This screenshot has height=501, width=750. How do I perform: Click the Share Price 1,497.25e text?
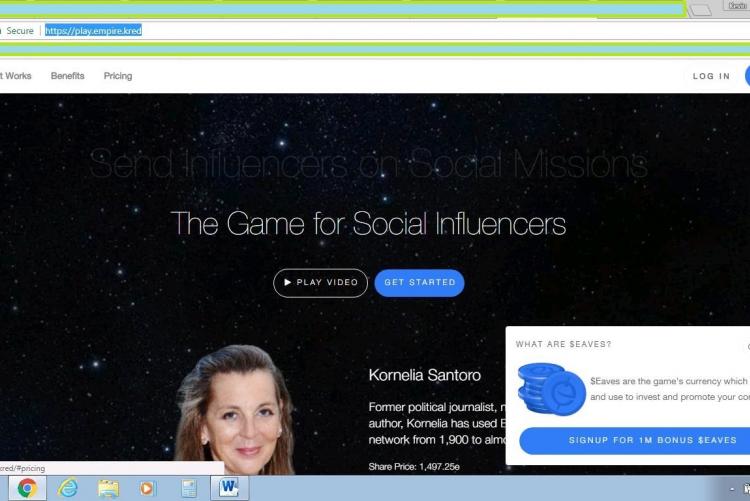click(x=413, y=466)
